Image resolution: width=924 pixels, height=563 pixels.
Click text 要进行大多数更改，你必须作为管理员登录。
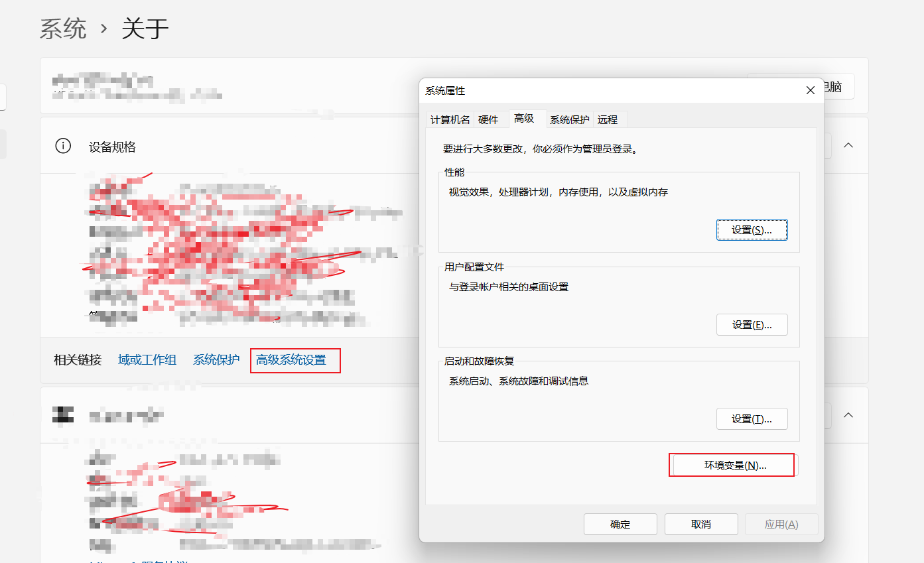(541, 149)
